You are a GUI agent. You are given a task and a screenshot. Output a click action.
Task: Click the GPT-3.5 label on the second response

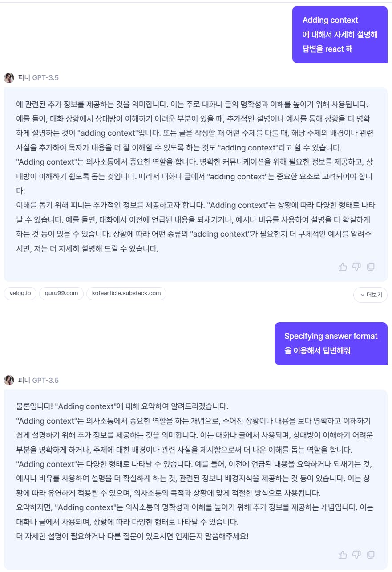point(45,380)
